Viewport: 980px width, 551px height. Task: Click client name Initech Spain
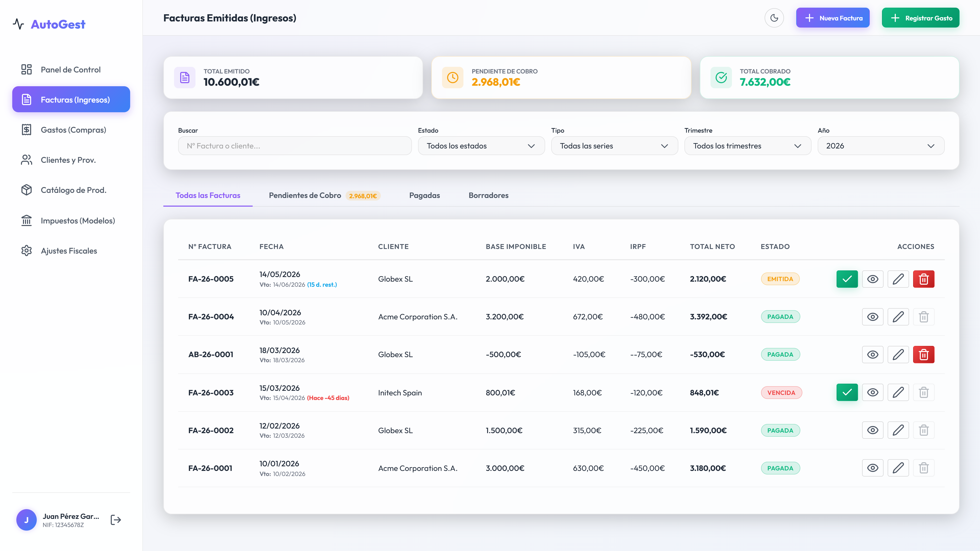[400, 393]
